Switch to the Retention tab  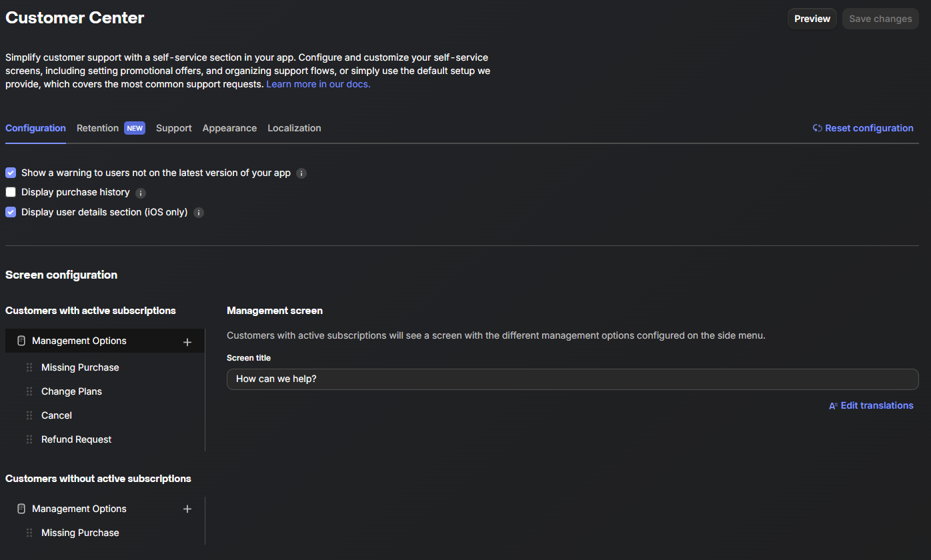(97, 128)
